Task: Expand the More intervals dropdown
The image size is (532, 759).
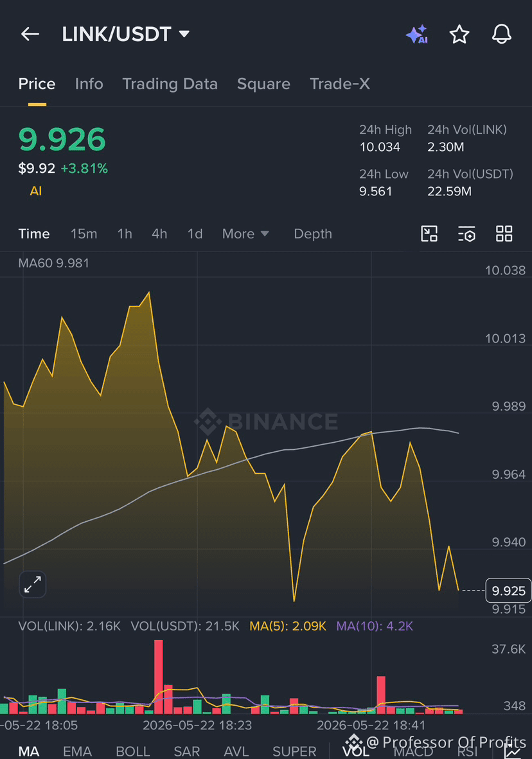Action: 245,234
